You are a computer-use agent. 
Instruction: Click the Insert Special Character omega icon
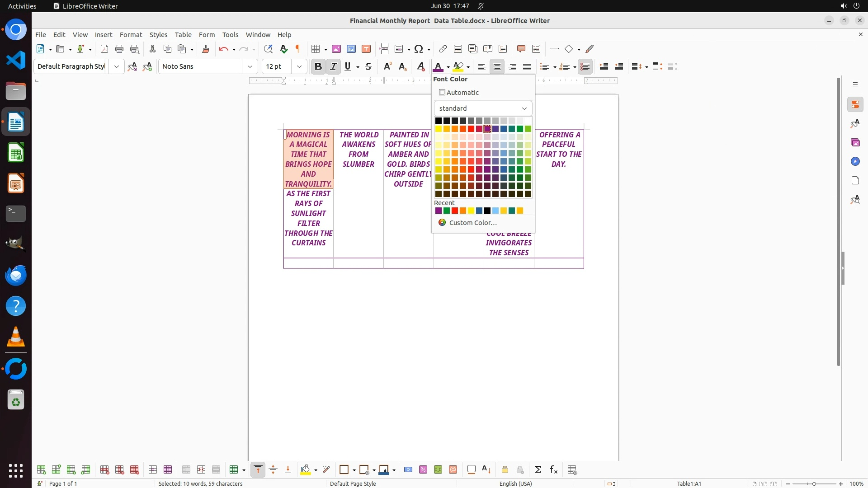click(418, 49)
